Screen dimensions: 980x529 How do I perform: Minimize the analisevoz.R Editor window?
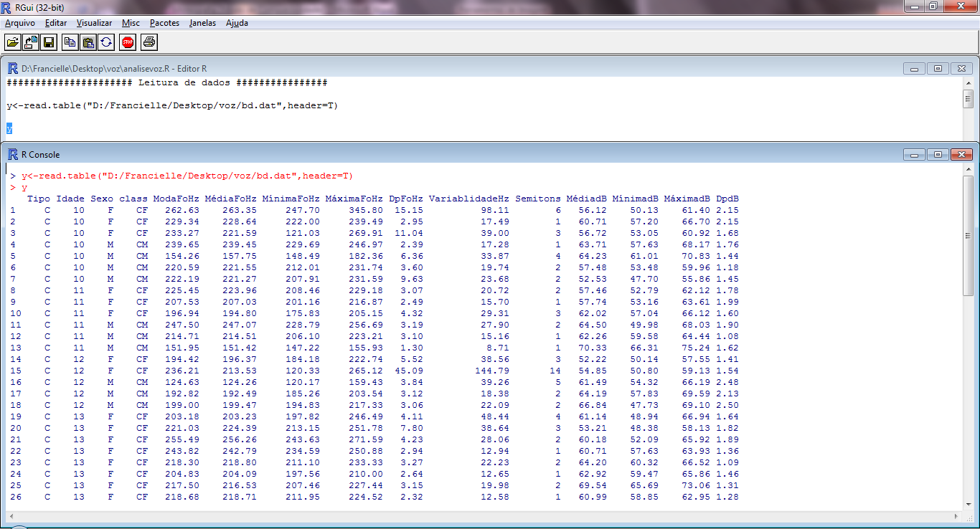[914, 69]
